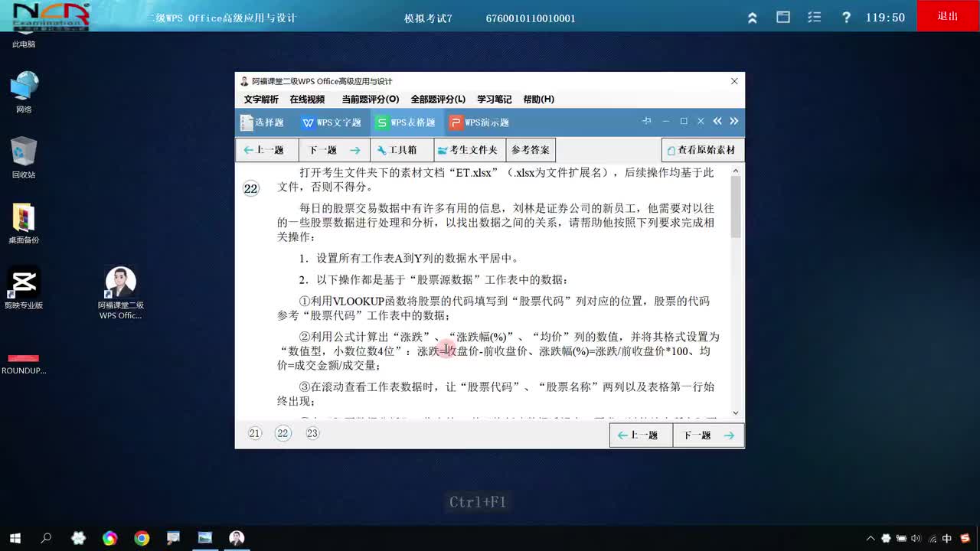Jump to question number 21

(255, 433)
